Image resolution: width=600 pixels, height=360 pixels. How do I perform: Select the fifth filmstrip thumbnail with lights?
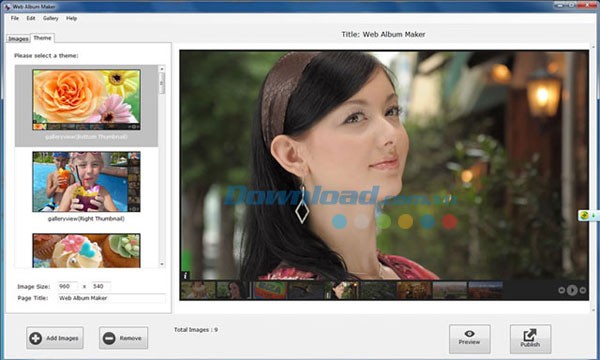[342, 290]
